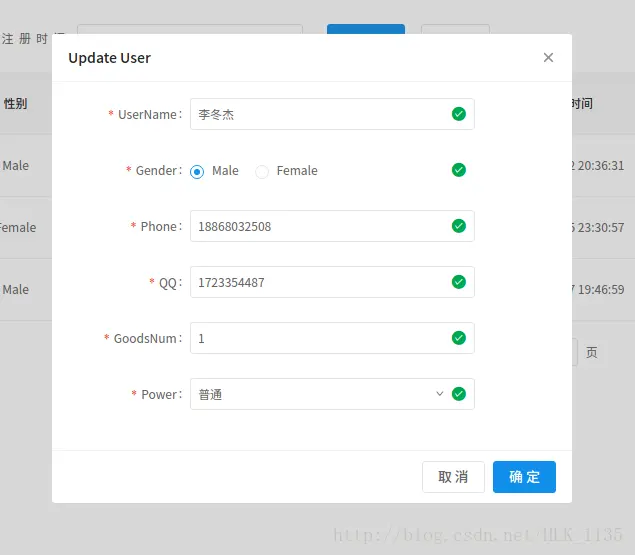Click the green checkmark in Phone field
This screenshot has width=635, height=555.
(x=459, y=226)
